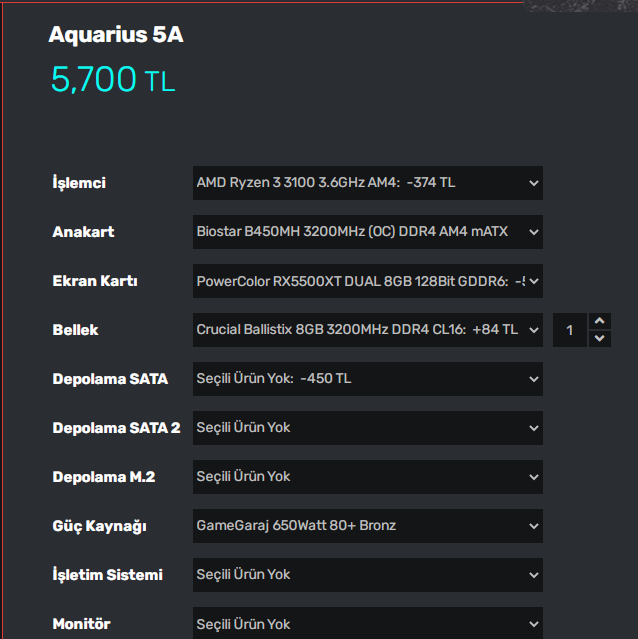Expand the Monitör dropdown
This screenshot has width=638, height=639.
pyautogui.click(x=367, y=624)
